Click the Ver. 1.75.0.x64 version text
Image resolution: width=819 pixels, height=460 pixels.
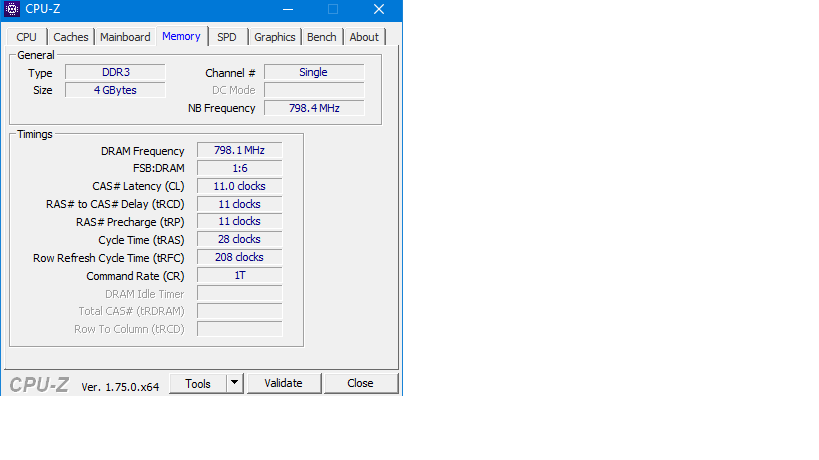tap(120, 387)
